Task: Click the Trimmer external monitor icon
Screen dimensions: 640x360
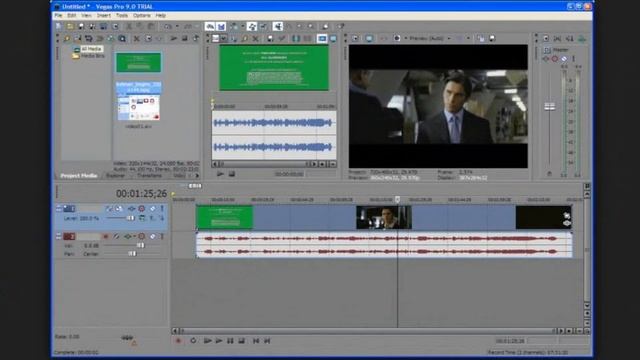Action: [x=333, y=39]
